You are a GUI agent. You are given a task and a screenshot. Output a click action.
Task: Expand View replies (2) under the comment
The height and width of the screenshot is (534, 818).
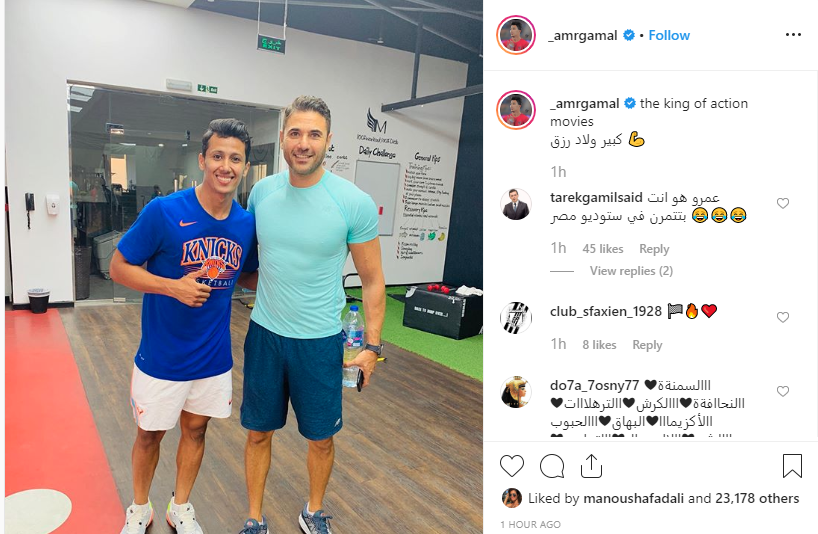click(631, 271)
